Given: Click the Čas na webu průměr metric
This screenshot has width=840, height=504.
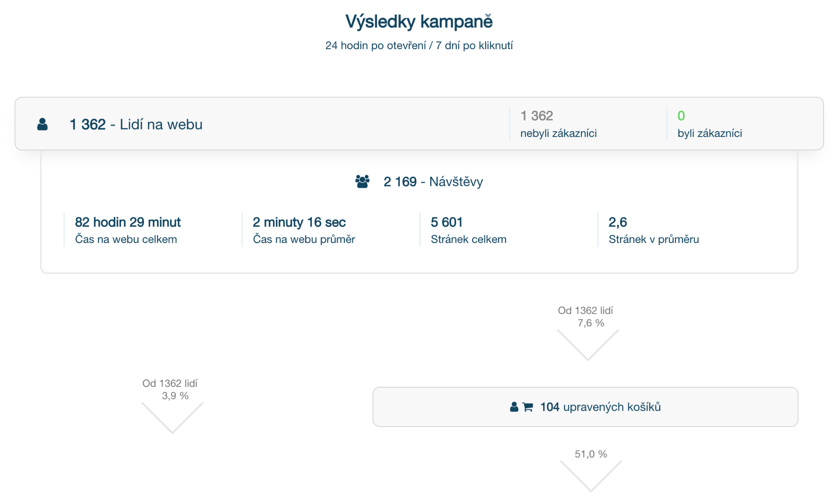Looking at the screenshot, I should click(x=304, y=230).
